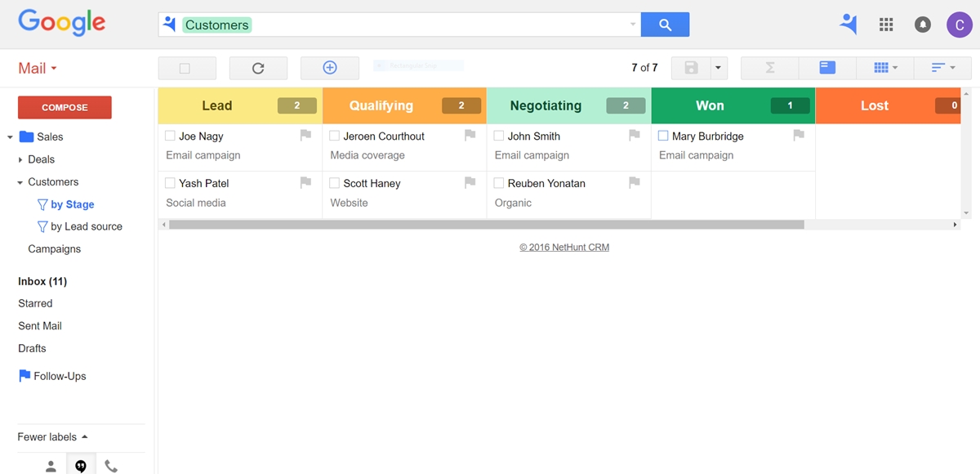
Task: Tick the Joe Nagy checkbox
Action: click(170, 136)
